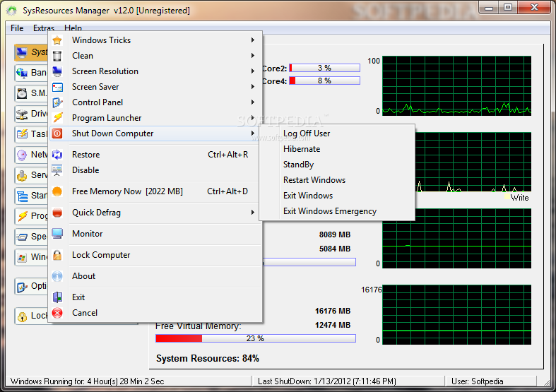Screen dimensions: 556x392
Task: Click the Program Launcher lightning icon
Action: click(57, 118)
